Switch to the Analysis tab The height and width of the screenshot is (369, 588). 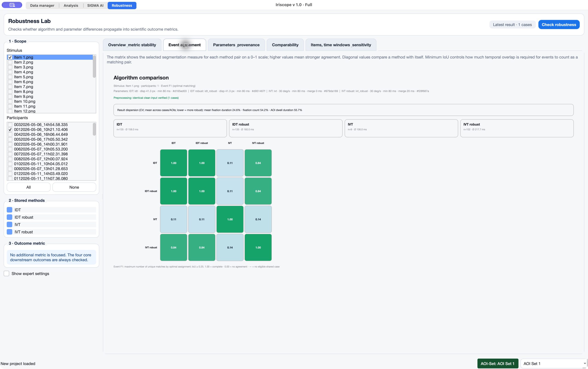tap(71, 5)
